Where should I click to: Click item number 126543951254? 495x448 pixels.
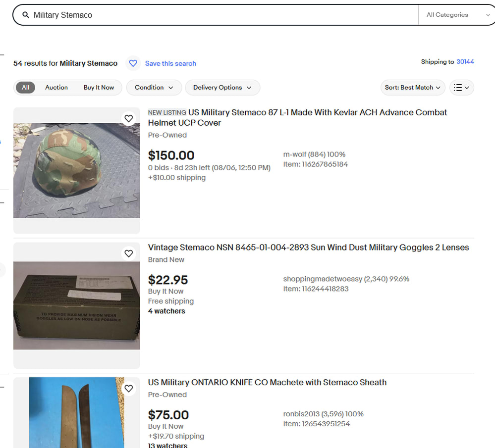(x=316, y=424)
